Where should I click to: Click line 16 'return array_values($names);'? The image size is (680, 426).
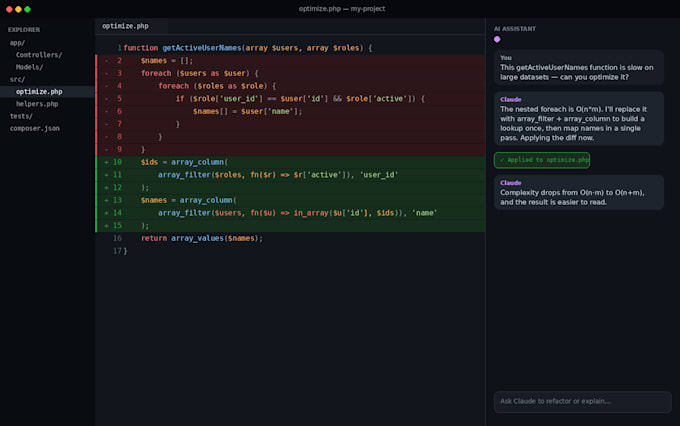click(x=290, y=238)
